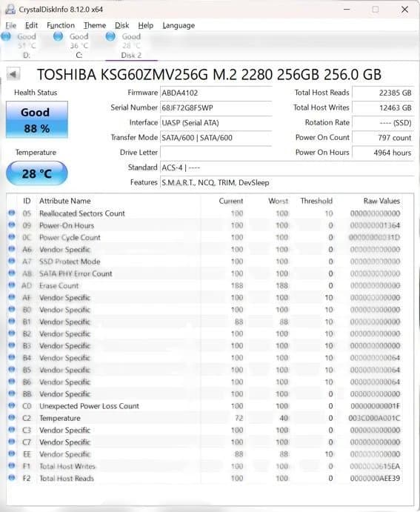420x512 pixels.
Task: Click the Power On Hours value 4964 hours
Action: [x=383, y=153]
